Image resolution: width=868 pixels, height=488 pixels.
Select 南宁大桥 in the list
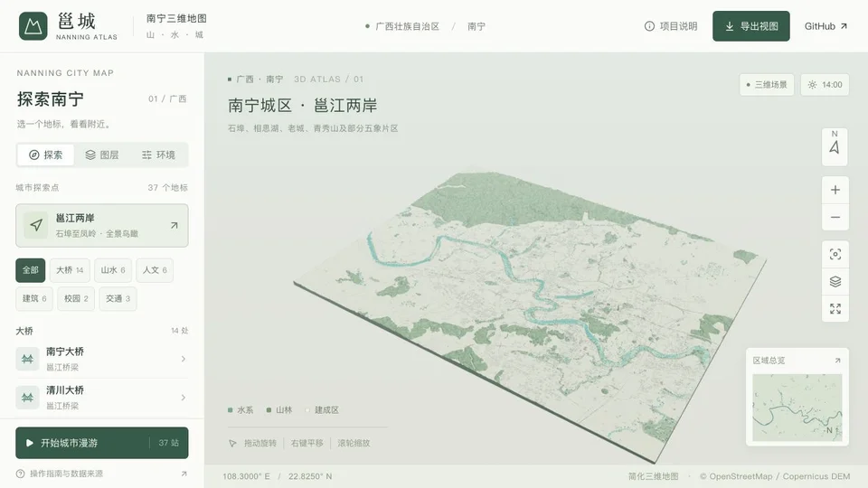[102, 359]
